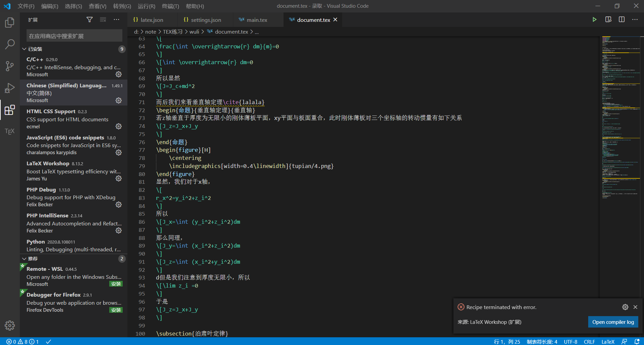Open the Search view
Viewport: 644px width, 345px height.
point(9,44)
